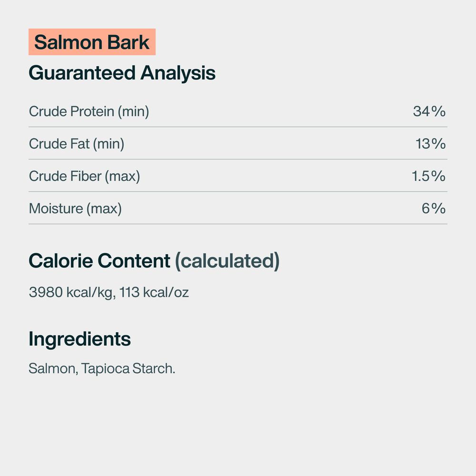The height and width of the screenshot is (476, 476).
Task: Click the 13% fat value
Action: tap(430, 144)
